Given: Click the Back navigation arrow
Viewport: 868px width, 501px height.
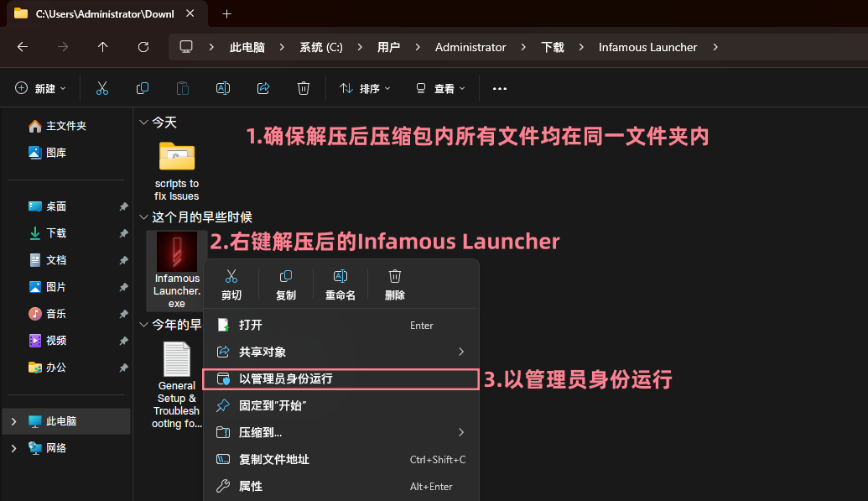Looking at the screenshot, I should point(23,47).
